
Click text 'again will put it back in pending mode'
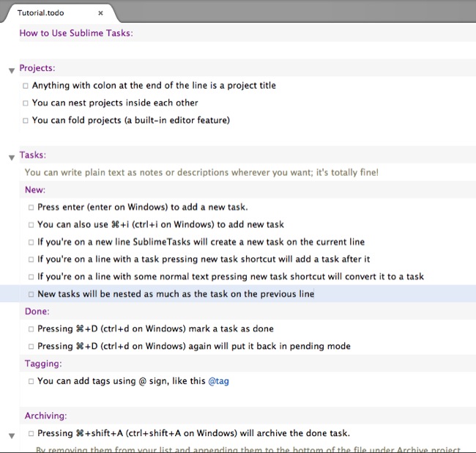tap(269, 346)
